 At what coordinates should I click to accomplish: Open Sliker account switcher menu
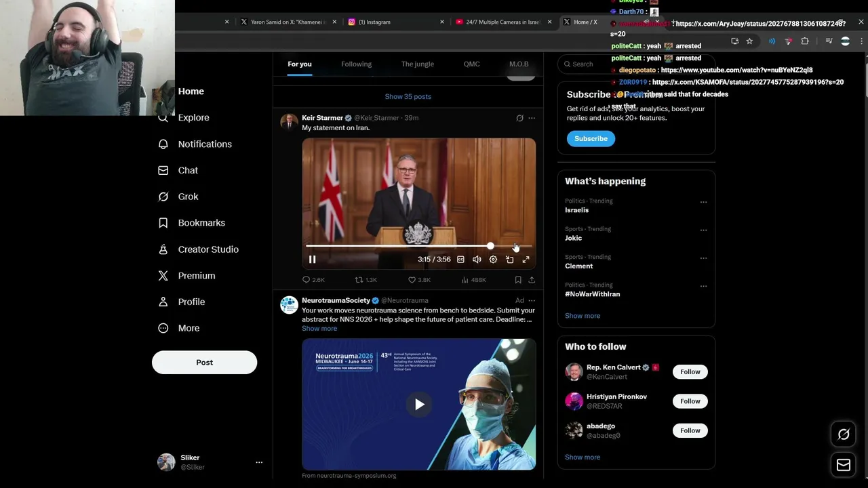258,462
